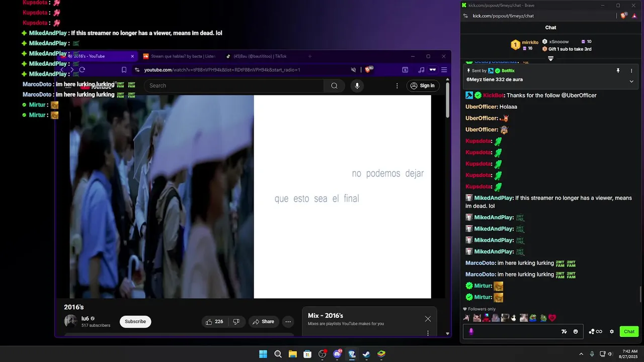Open Brave Rewards triangle icon in Kick window
644x362 pixels.
(x=634, y=16)
